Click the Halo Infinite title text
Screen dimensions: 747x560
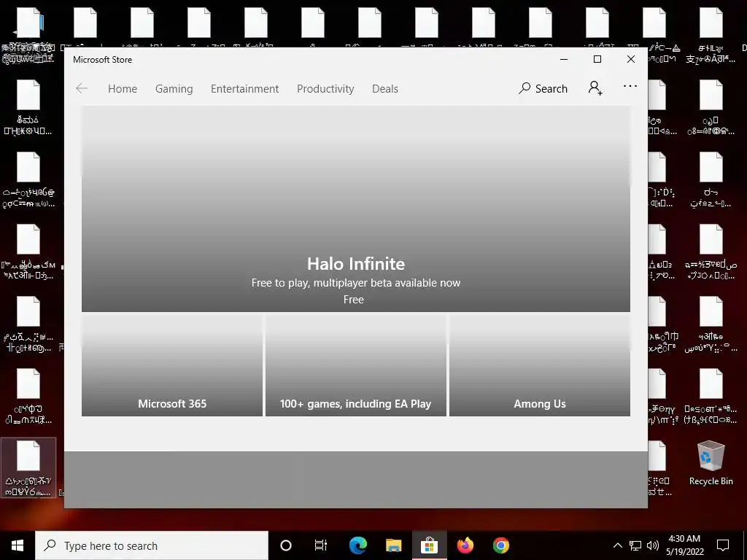click(x=356, y=264)
